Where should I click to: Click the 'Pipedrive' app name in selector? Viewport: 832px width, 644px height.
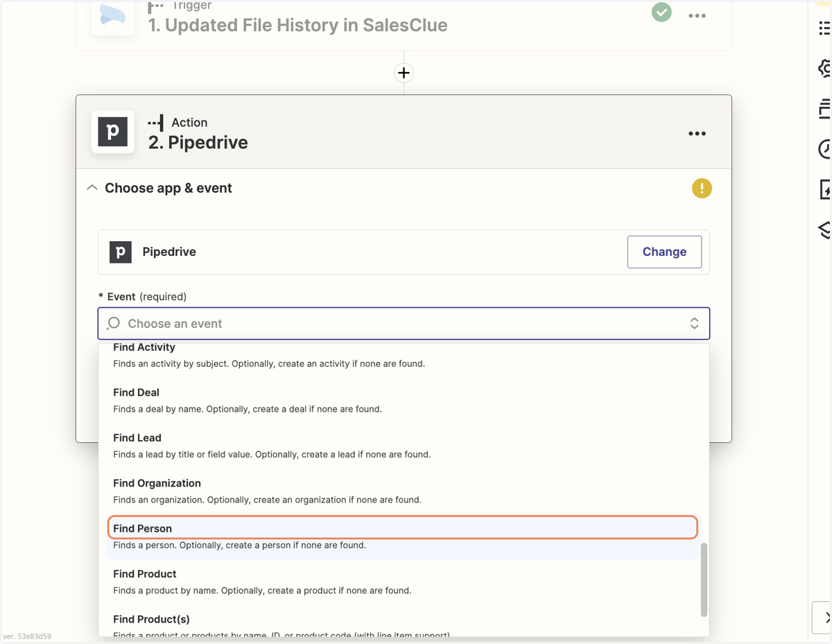169,252
